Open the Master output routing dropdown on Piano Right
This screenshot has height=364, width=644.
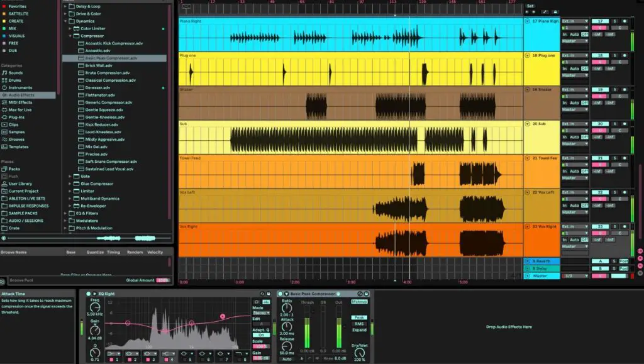tap(575, 41)
